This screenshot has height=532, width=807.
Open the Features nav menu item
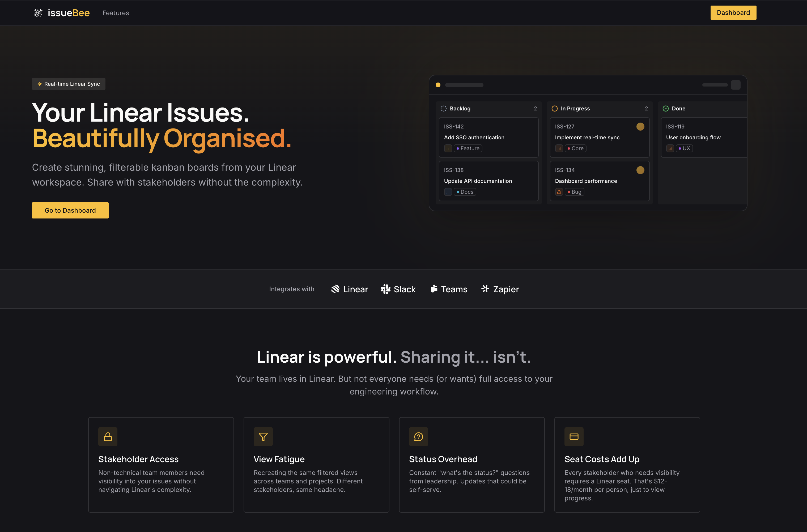click(116, 13)
